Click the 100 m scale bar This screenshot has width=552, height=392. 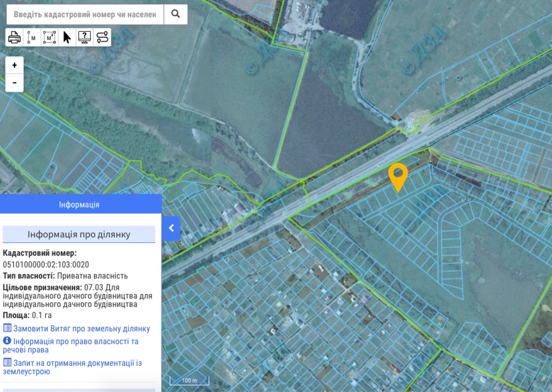pyautogui.click(x=189, y=381)
